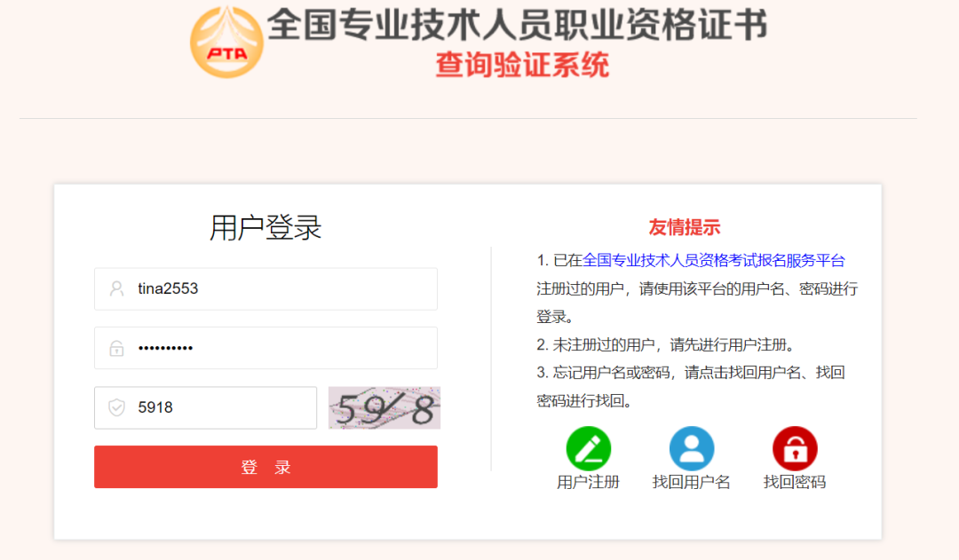959x560 pixels.
Task: Click the green 用户注册 pencil icon
Action: click(x=589, y=449)
